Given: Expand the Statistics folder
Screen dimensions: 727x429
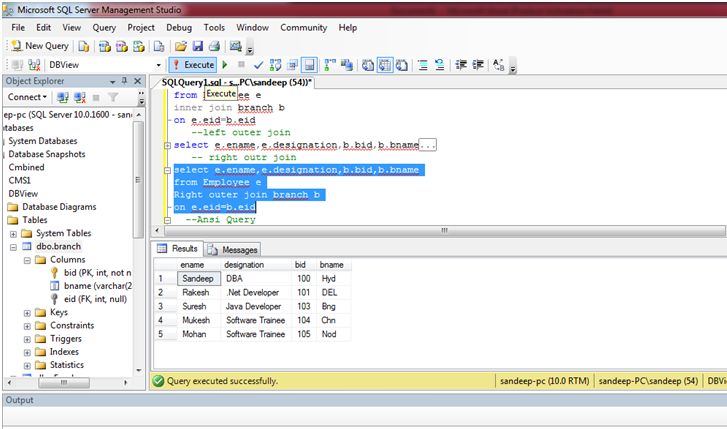Looking at the screenshot, I should coord(27,365).
